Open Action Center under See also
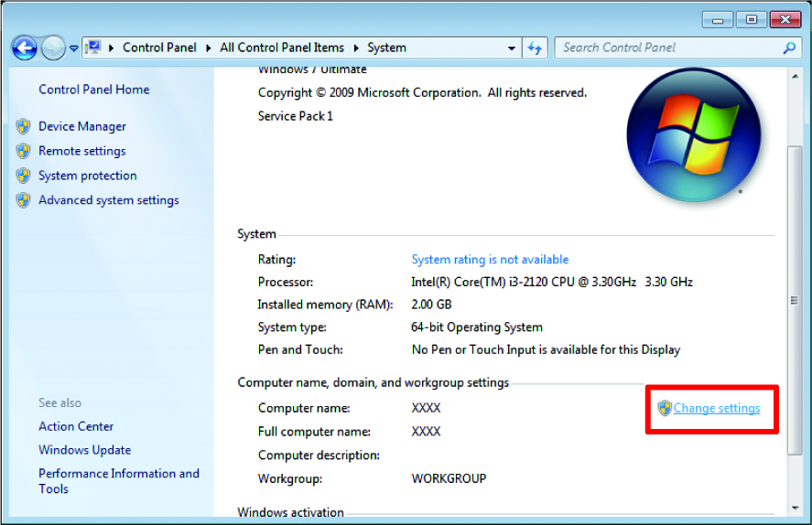The image size is (812, 525). 76,426
